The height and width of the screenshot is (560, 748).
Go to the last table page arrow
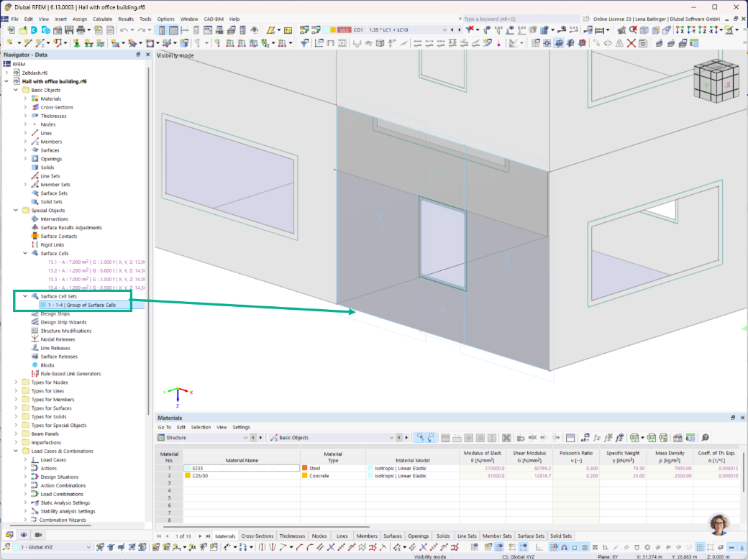tap(208, 536)
